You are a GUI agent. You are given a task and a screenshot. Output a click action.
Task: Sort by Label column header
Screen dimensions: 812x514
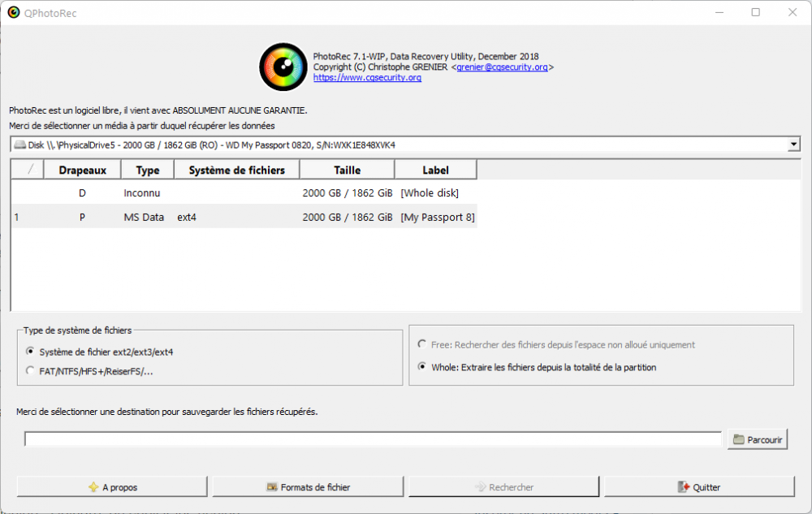click(x=435, y=170)
